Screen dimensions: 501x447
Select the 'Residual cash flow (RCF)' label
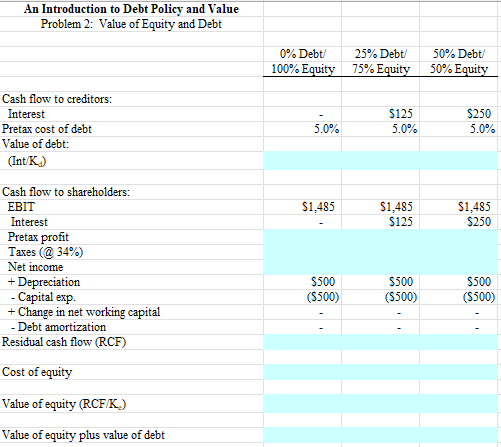tap(64, 342)
